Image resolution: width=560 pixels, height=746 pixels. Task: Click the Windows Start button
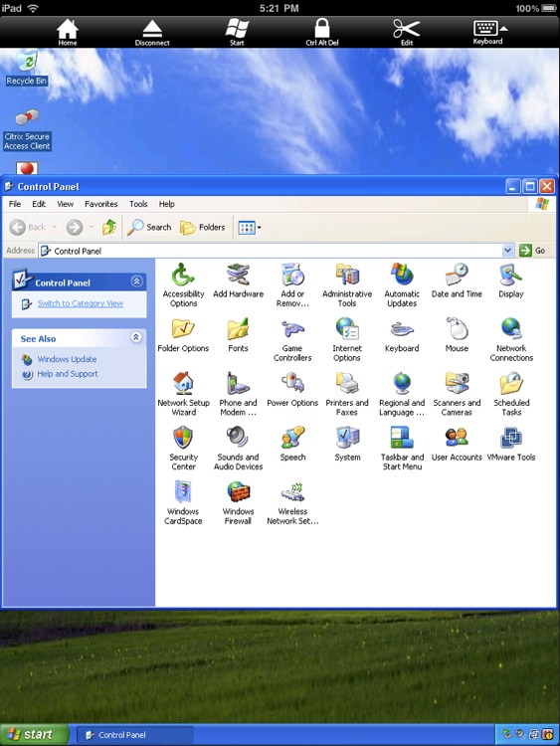click(x=34, y=735)
